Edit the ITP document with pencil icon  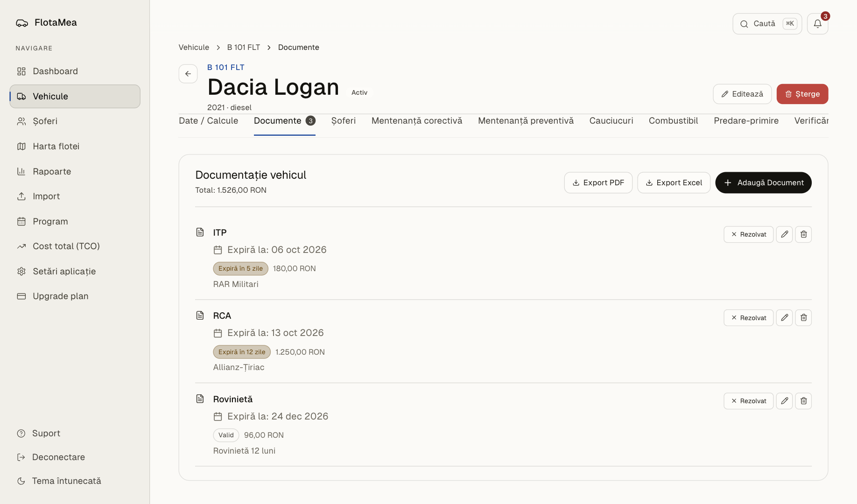click(x=784, y=234)
